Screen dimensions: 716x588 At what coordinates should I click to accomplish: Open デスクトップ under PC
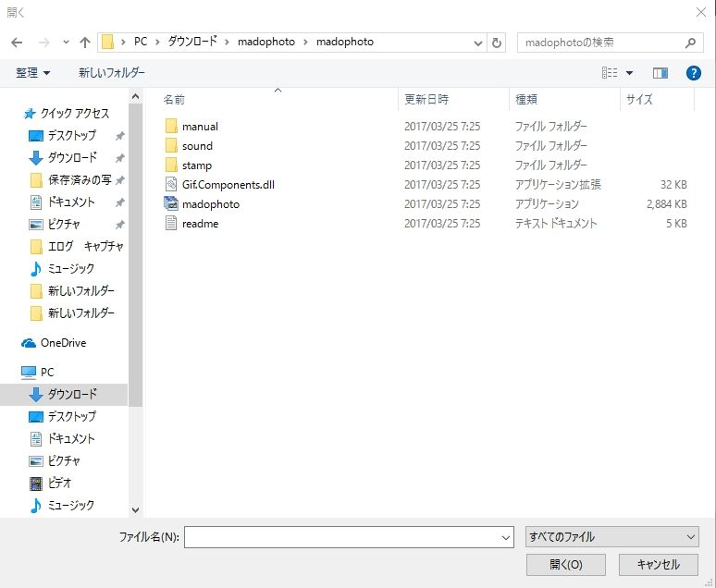click(x=72, y=416)
